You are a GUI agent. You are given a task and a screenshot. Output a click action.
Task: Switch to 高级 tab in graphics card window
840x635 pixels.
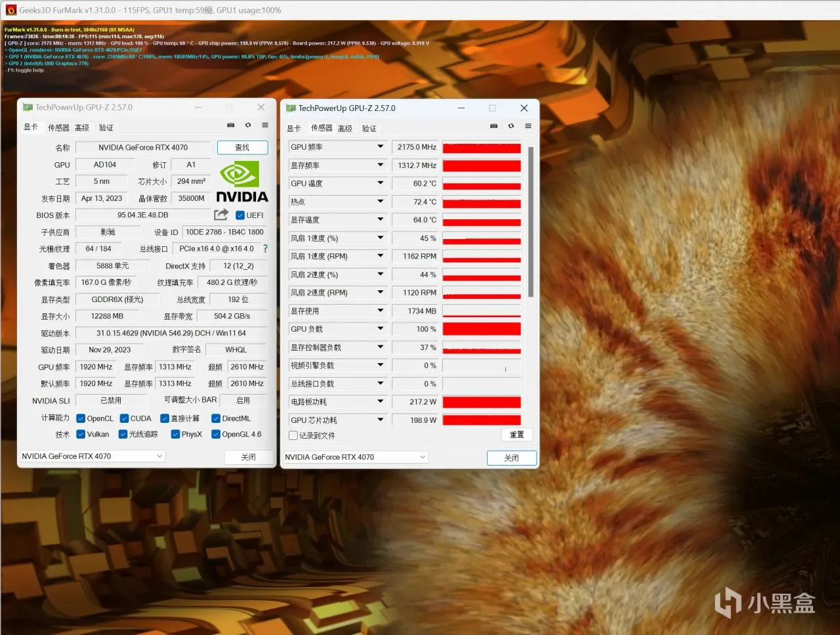click(x=82, y=127)
